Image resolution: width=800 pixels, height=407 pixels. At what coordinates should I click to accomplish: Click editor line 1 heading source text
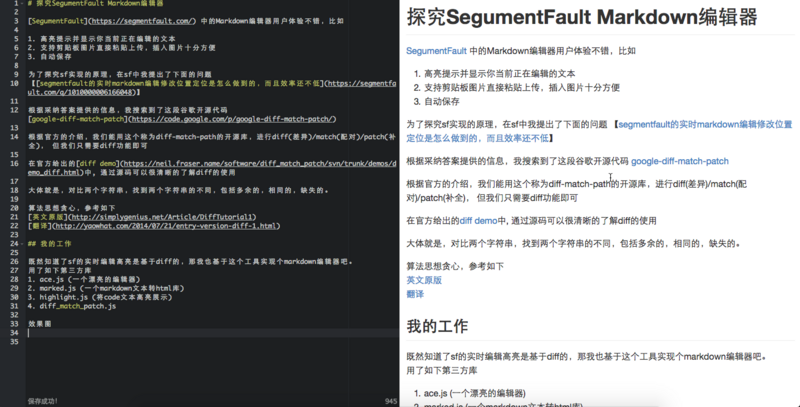tap(95, 3)
